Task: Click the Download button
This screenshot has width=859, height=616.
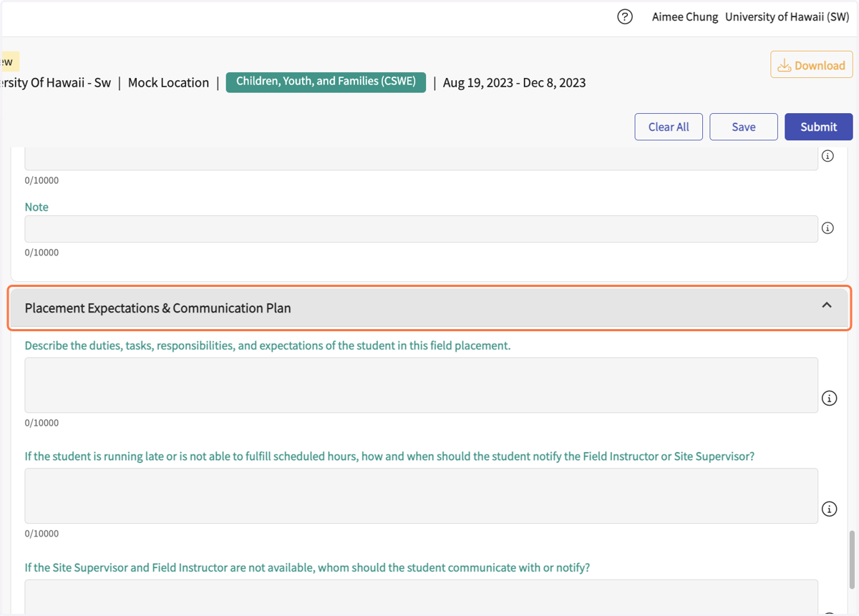Action: click(811, 65)
